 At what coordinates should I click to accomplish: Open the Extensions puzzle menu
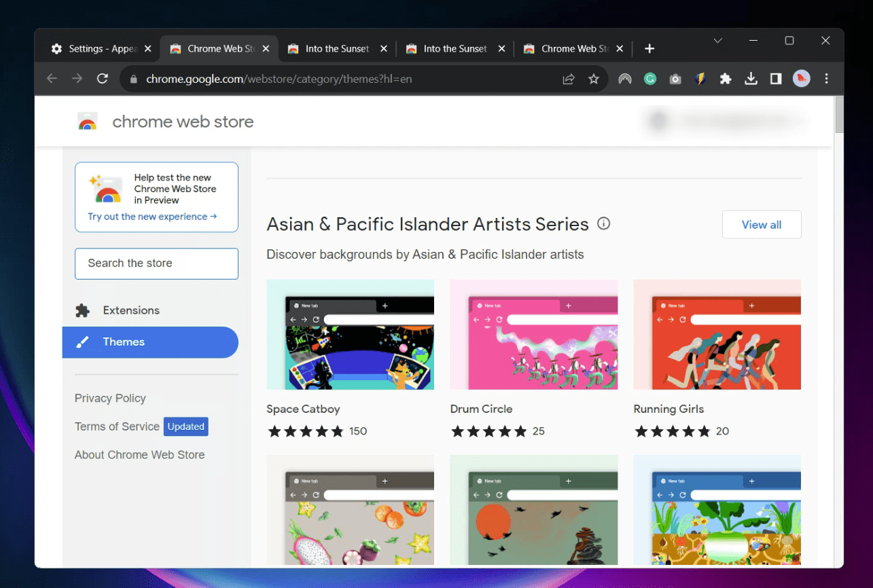(x=726, y=79)
